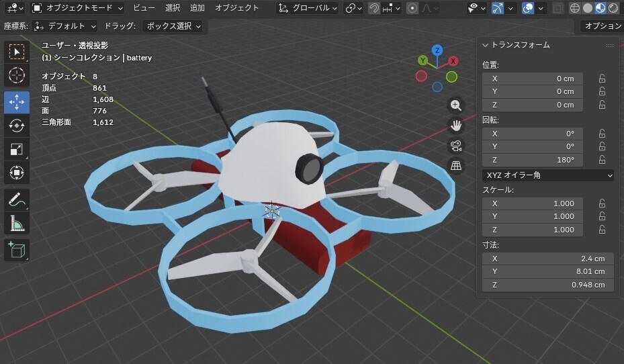The image size is (624, 364).
Task: Open the オブジェクトモード mode dropdown
Action: click(x=77, y=8)
